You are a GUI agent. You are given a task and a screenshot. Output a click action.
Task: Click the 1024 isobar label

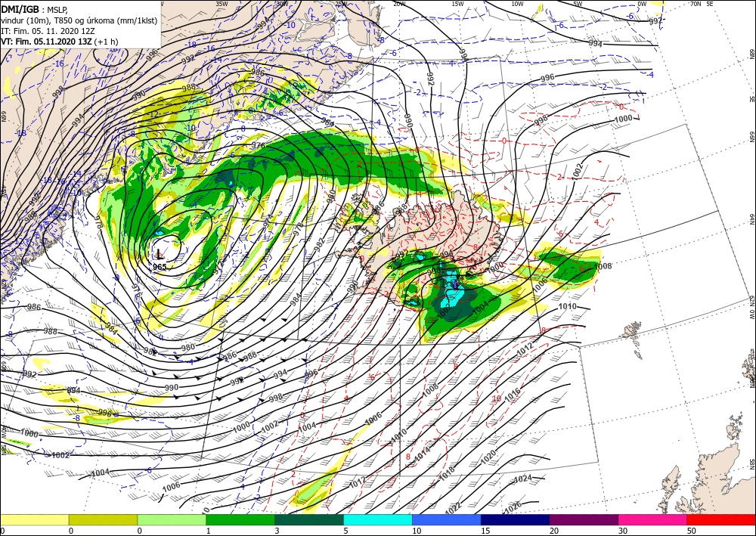523,478
